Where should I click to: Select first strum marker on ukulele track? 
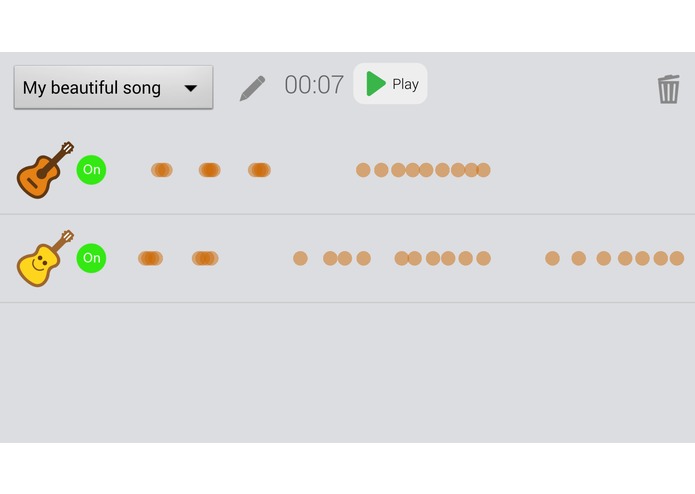pos(150,258)
